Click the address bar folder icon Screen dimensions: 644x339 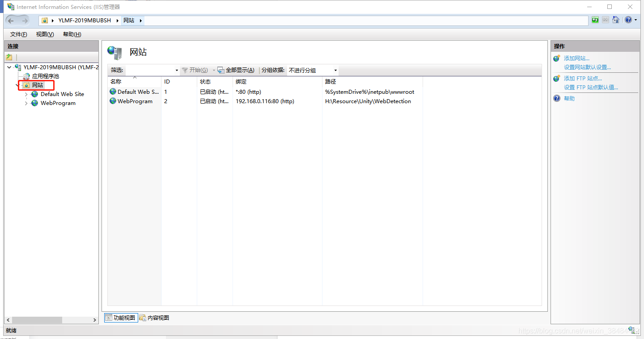click(x=45, y=21)
